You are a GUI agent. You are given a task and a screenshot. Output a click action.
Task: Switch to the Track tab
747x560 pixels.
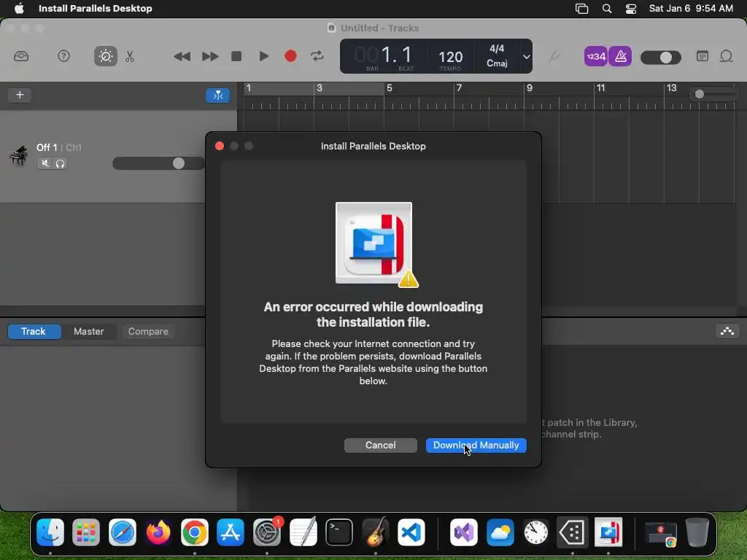pyautogui.click(x=34, y=332)
